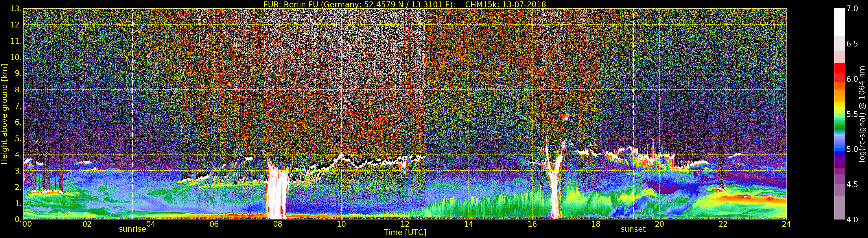
Task: Click the '4.5' colorbar tick label
Action: [x=852, y=185]
